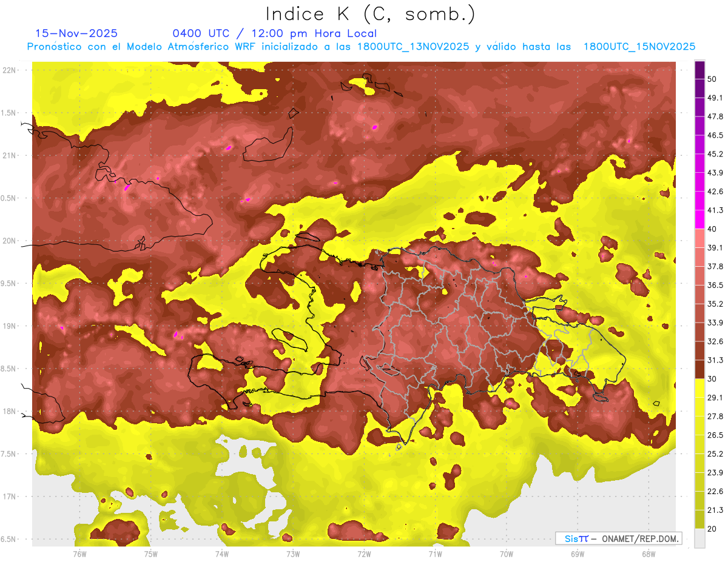Click the 'SisTT - ONAMET/REP.DOM.' credit box
Image resolution: width=728 pixels, height=562 pixels.
[x=619, y=538]
